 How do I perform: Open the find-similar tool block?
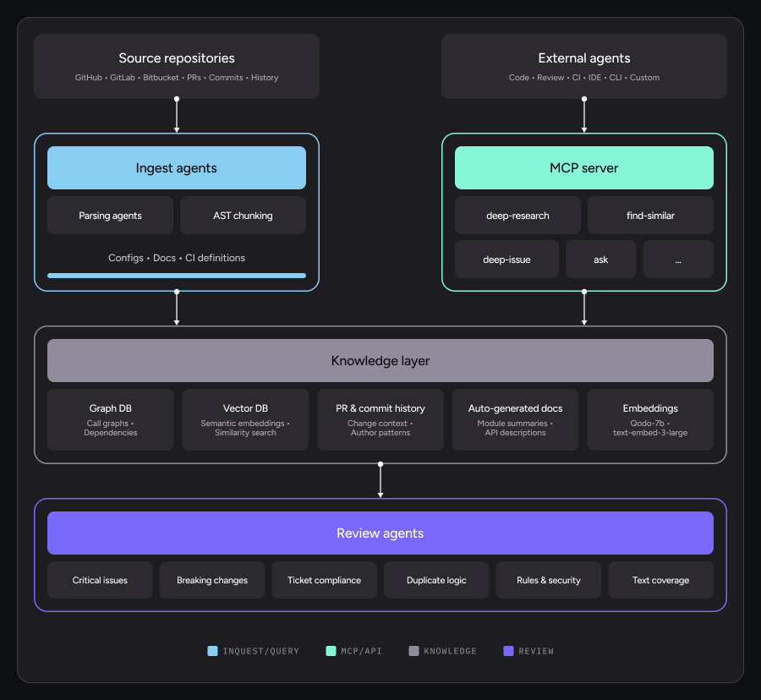click(650, 216)
